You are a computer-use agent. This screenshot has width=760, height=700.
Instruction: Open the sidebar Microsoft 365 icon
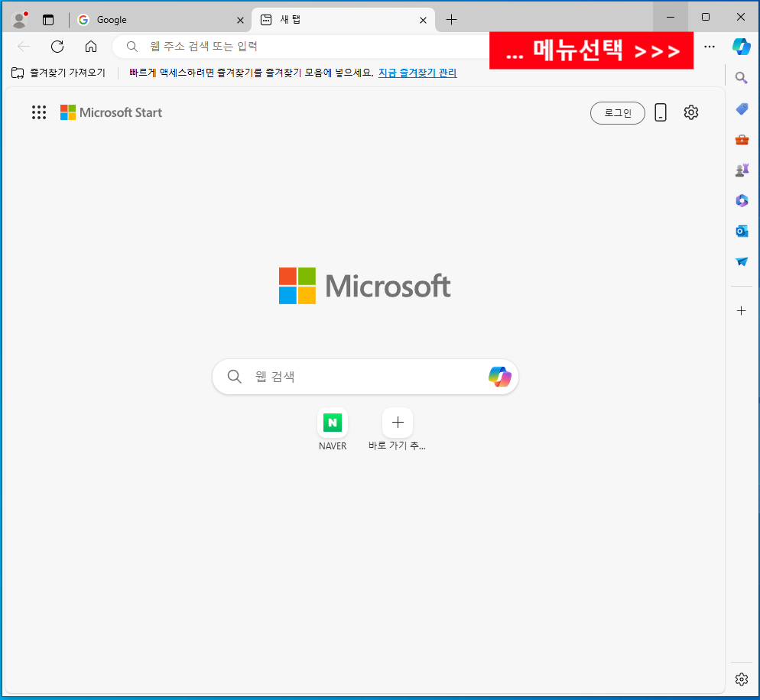tap(741, 200)
